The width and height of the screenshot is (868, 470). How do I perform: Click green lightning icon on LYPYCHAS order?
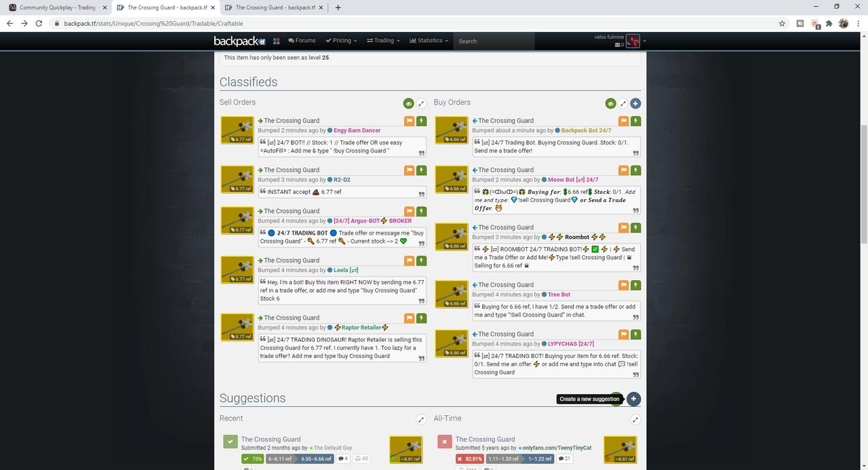635,334
